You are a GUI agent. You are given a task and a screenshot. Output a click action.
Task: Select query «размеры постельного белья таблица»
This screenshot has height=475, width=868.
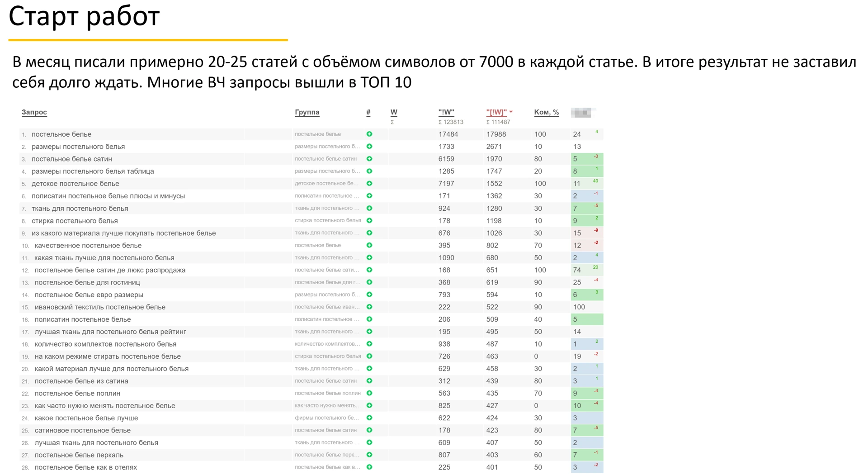pos(93,171)
